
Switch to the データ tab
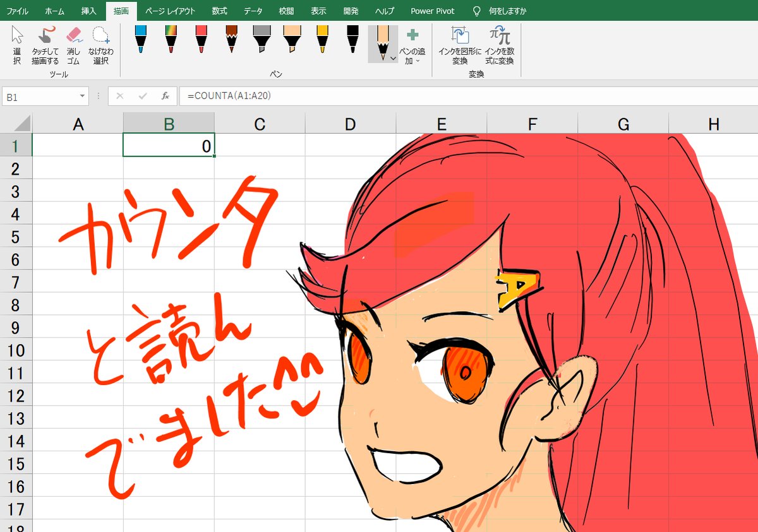pos(253,11)
